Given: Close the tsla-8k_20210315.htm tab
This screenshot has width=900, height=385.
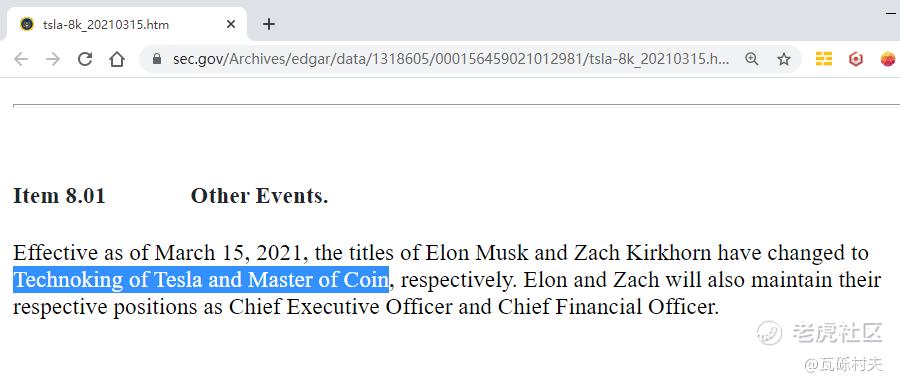Looking at the screenshot, I should [231, 25].
